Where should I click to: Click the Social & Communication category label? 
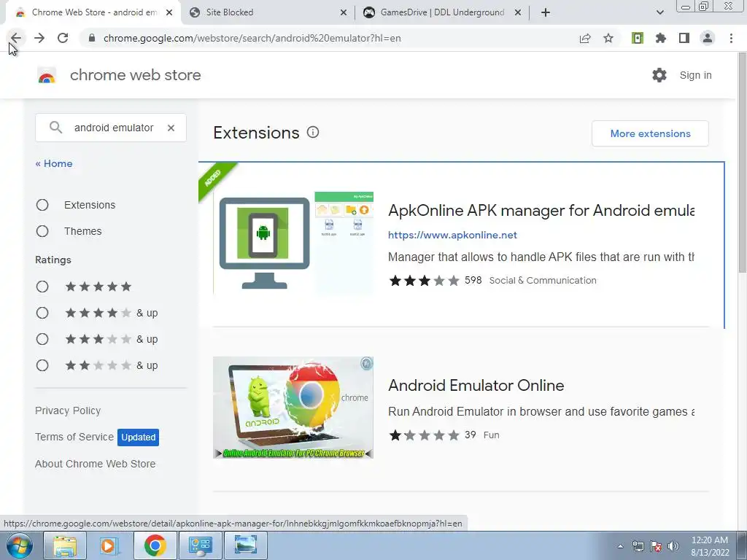coord(543,281)
